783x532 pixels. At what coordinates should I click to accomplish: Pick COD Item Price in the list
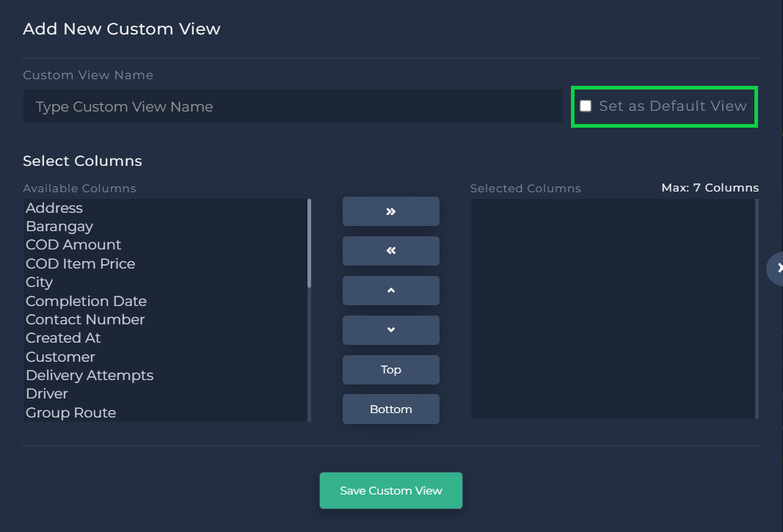80,263
